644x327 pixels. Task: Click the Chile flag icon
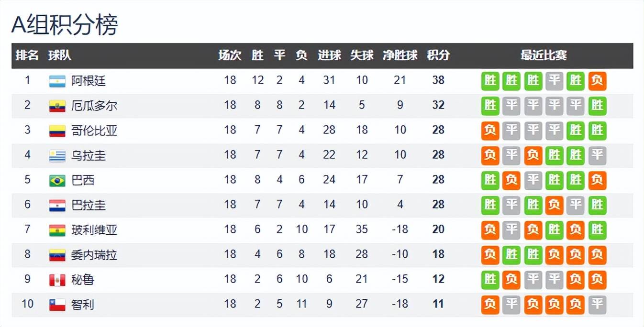point(57,305)
